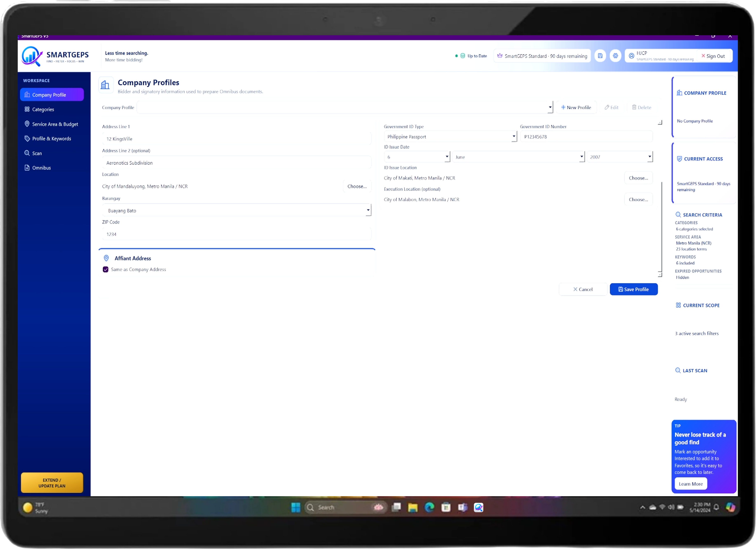This screenshot has height=549, width=756.
Task: Click the Affiant Address pin icon
Action: click(x=106, y=258)
